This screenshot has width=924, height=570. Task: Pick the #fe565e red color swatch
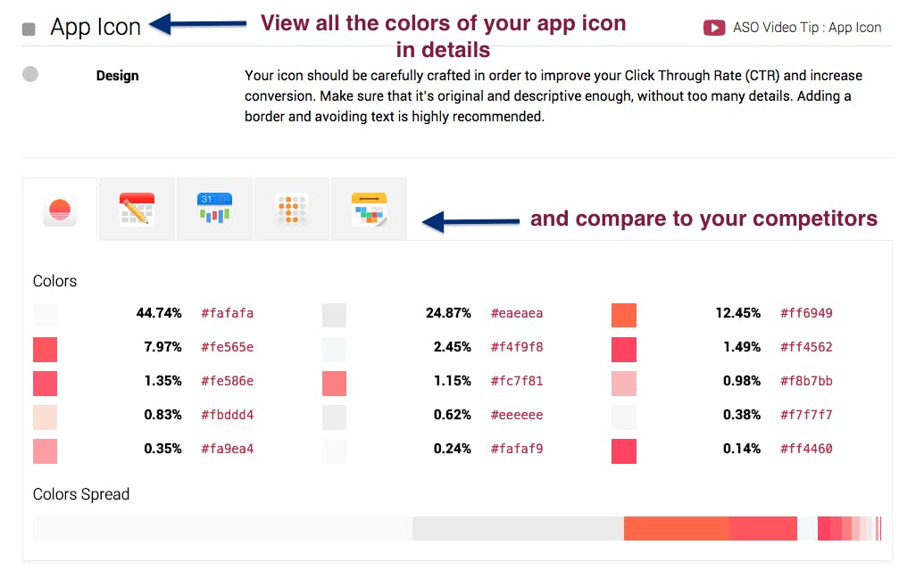click(x=45, y=349)
